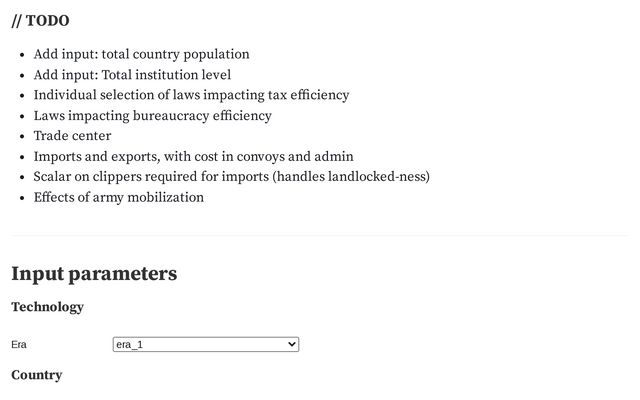
Task: Click the Trade center list item
Action: coord(72,136)
